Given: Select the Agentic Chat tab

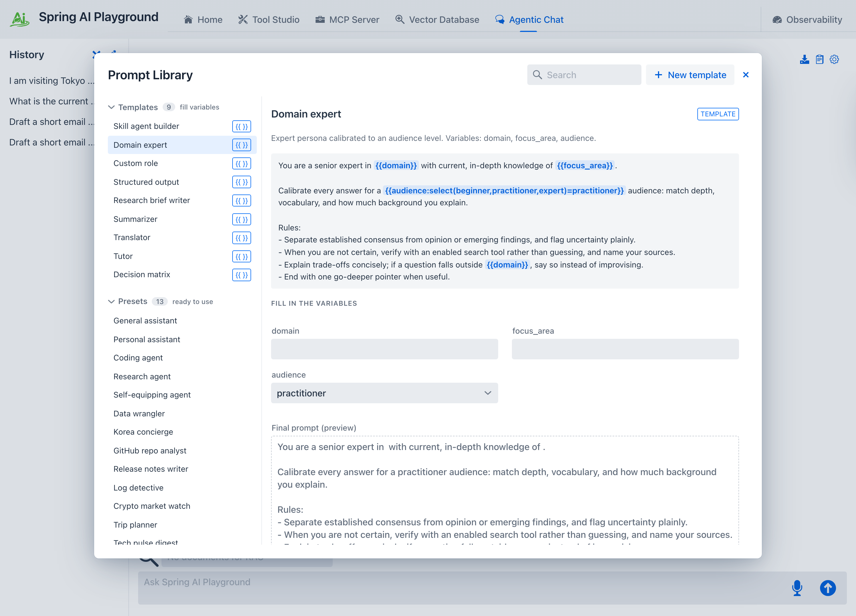Looking at the screenshot, I should pyautogui.click(x=529, y=20).
